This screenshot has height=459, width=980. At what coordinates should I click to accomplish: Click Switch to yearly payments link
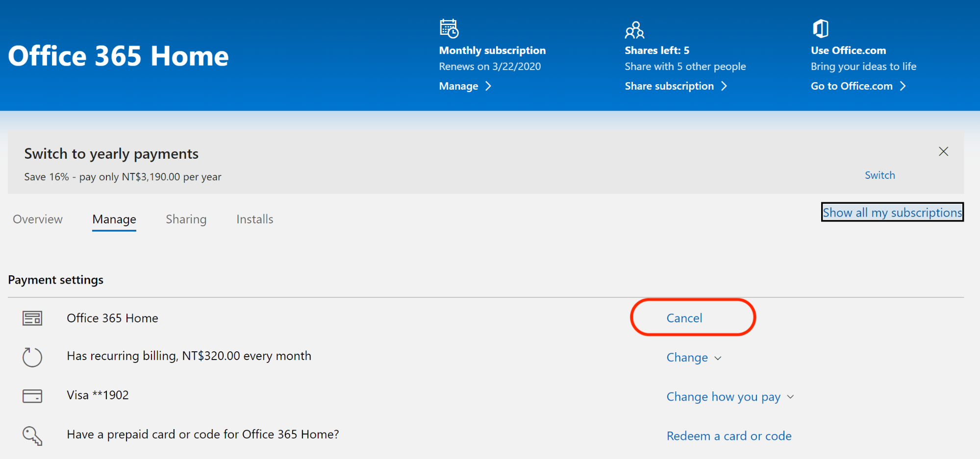coord(879,175)
